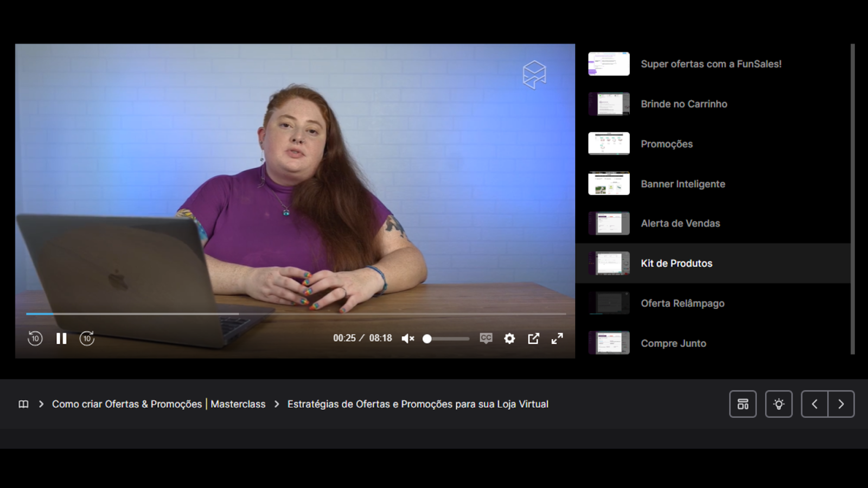
Task: Select Promoções lesson in playlist
Action: point(713,144)
